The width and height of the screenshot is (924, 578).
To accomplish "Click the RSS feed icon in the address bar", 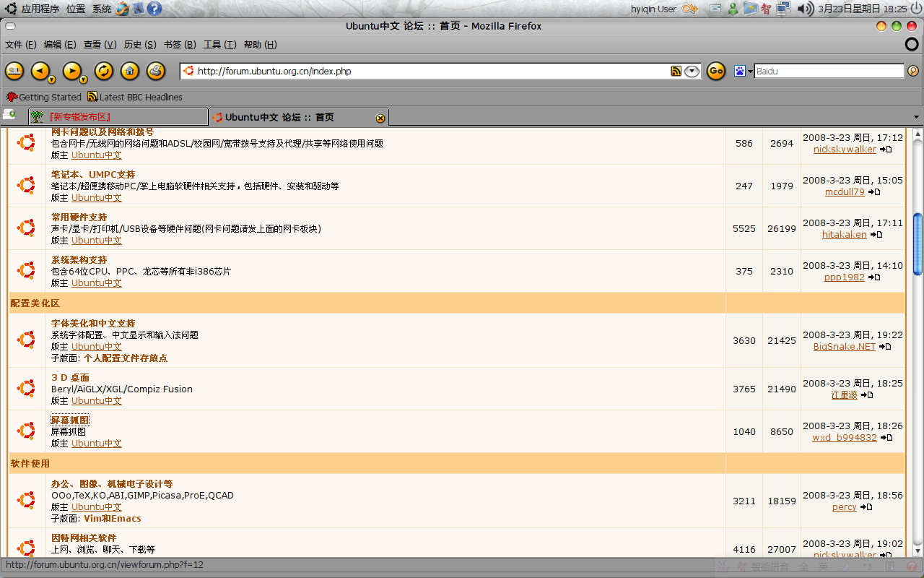I will [676, 71].
